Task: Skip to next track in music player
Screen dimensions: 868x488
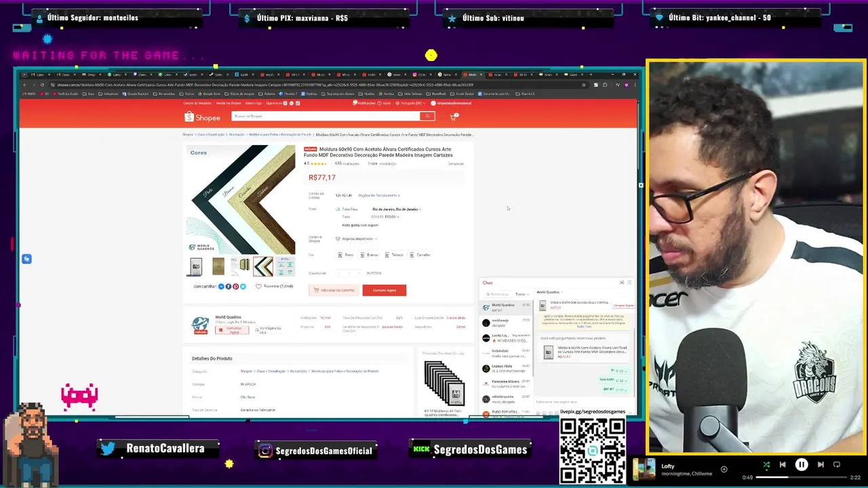Action: tap(821, 465)
